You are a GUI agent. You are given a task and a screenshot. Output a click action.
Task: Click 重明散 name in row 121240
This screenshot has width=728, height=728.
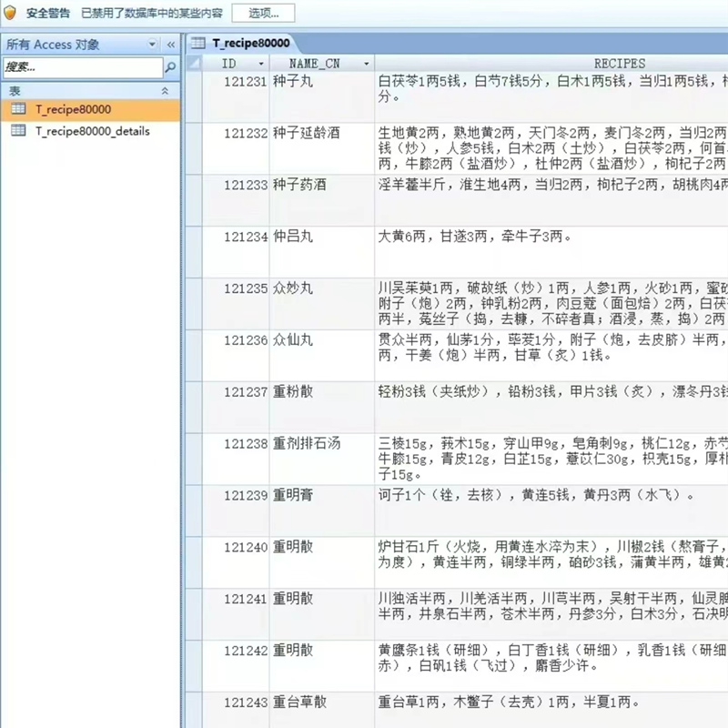[x=322, y=562]
